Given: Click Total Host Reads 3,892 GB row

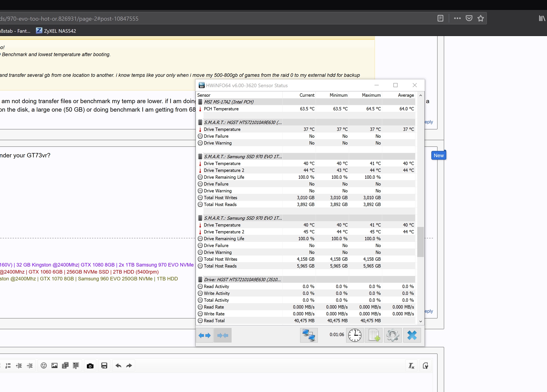Looking at the screenshot, I should 306,204.
